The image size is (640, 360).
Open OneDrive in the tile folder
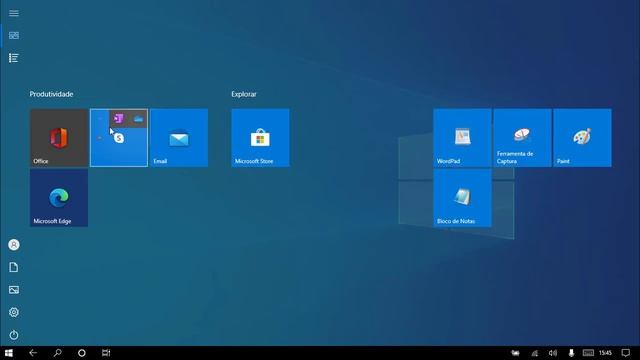[x=138, y=119]
